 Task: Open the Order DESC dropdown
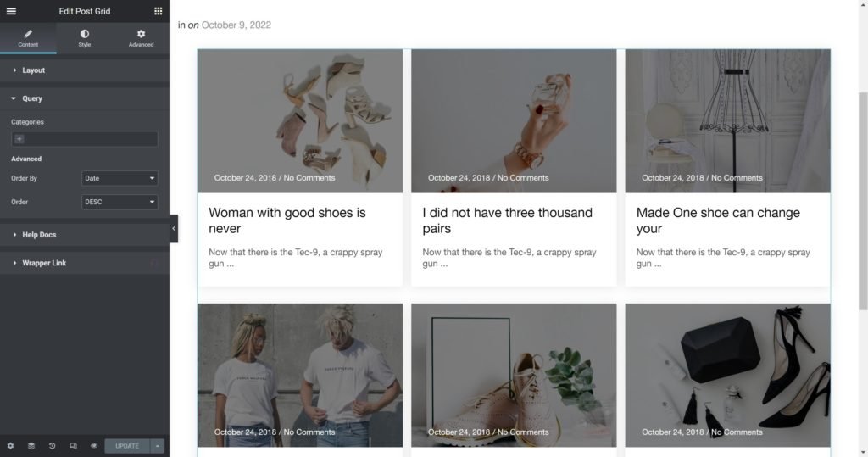tap(120, 202)
